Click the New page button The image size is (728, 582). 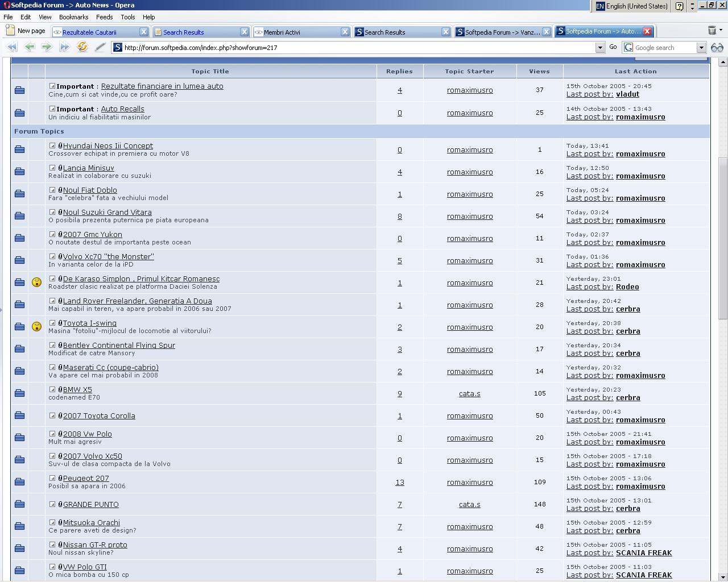point(26,31)
